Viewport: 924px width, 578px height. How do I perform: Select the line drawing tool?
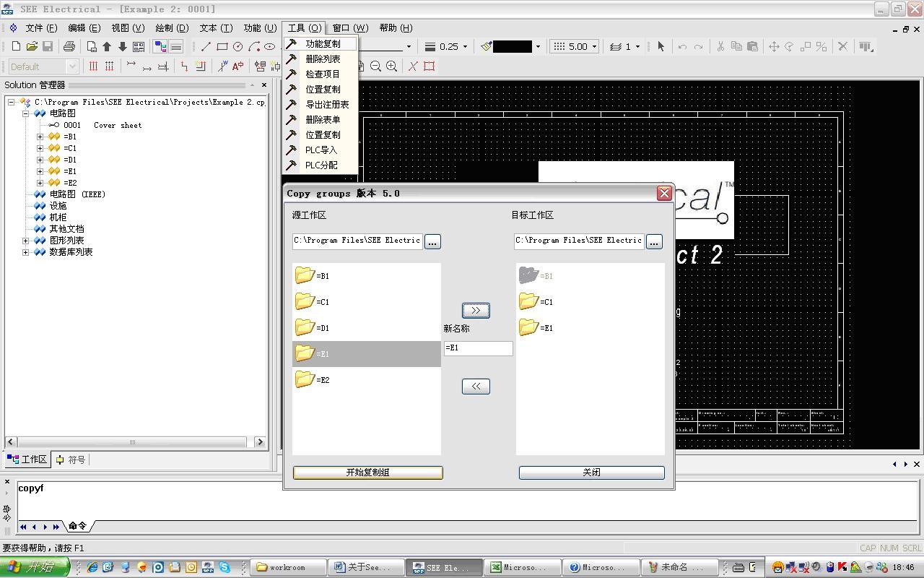coord(206,46)
